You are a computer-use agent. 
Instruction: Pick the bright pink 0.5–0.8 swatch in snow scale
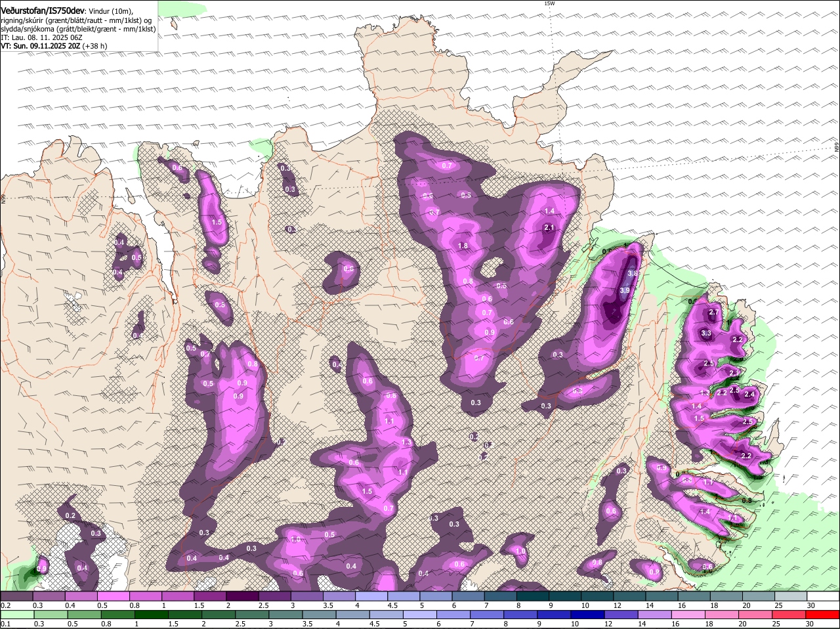pyautogui.click(x=113, y=596)
